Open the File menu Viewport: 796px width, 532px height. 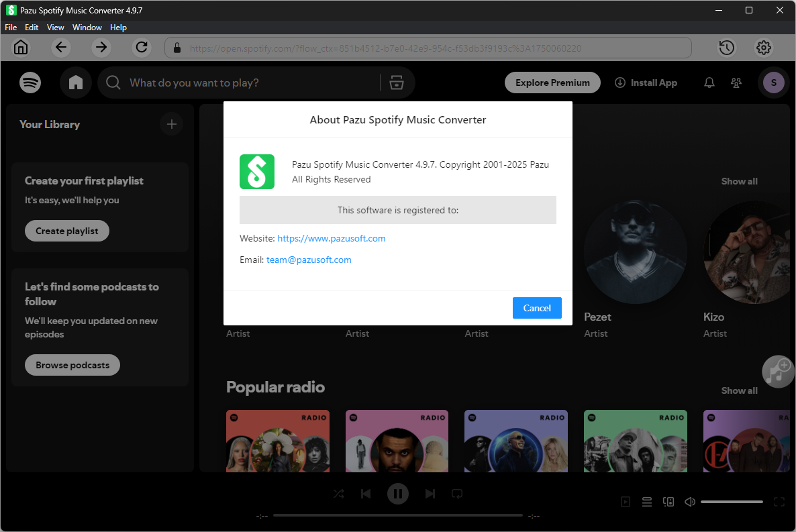pos(11,28)
